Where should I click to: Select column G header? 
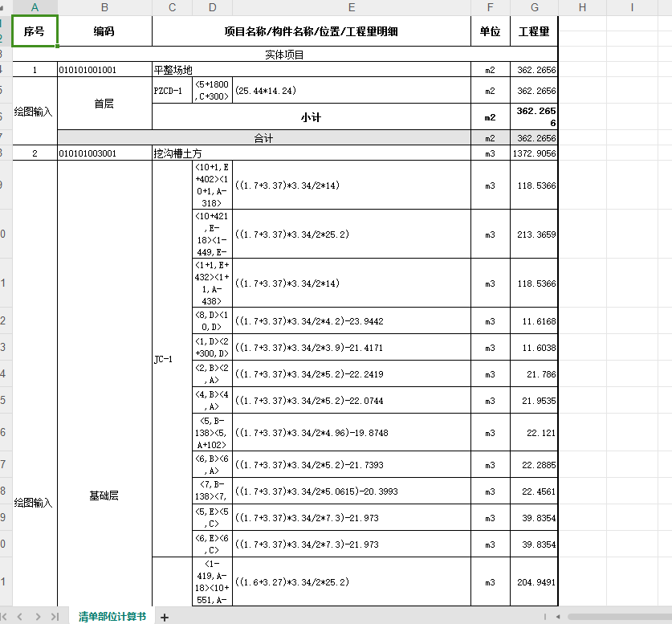point(535,7)
